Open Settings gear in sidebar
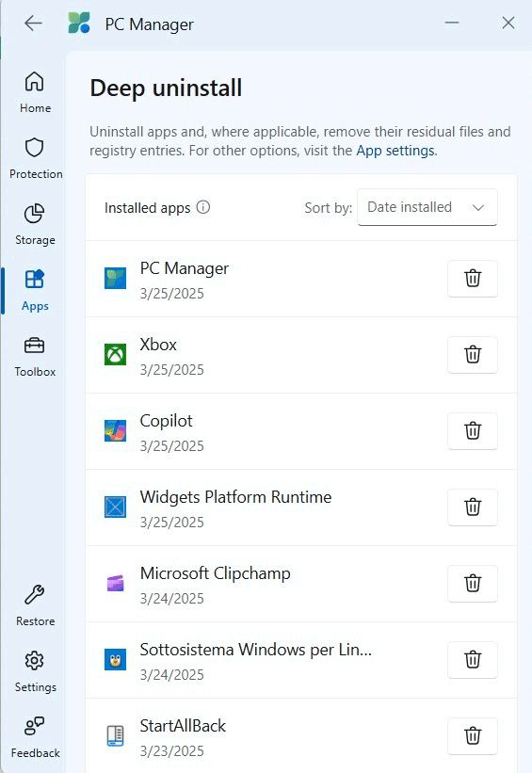The height and width of the screenshot is (773, 532). pos(35,671)
